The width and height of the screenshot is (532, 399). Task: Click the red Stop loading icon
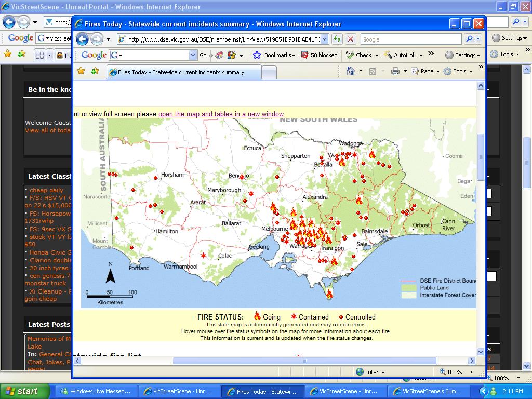tap(351, 39)
